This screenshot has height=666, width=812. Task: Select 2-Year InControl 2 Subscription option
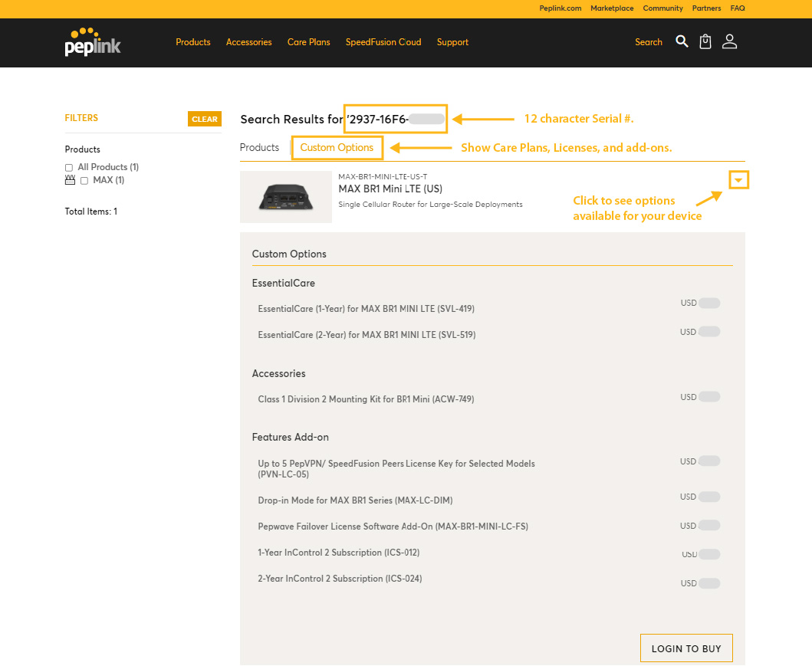(x=340, y=579)
